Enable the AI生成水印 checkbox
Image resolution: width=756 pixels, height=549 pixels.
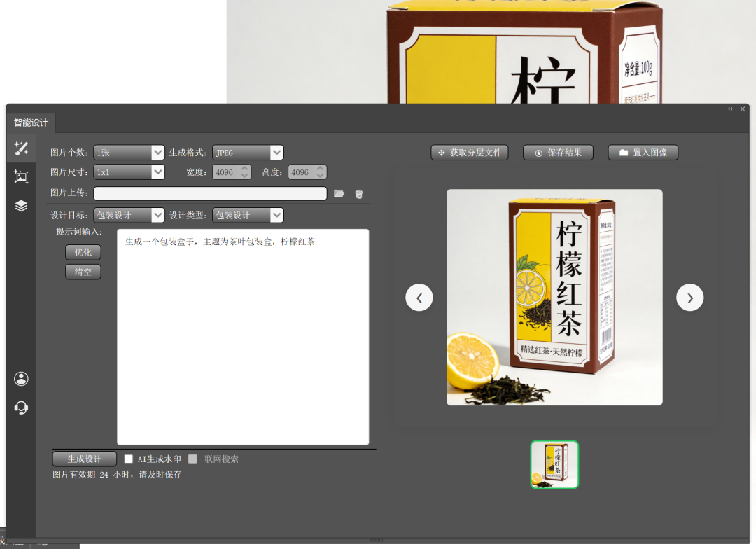tap(128, 459)
